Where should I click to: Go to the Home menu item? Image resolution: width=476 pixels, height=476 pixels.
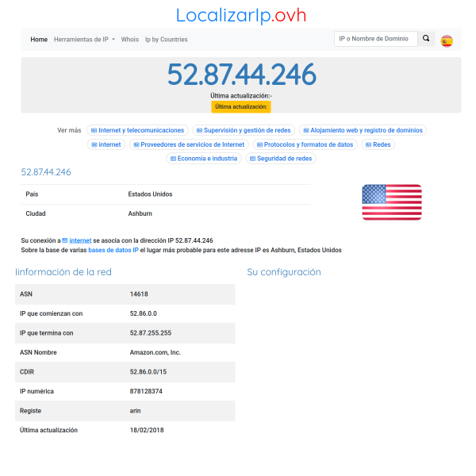[39, 40]
